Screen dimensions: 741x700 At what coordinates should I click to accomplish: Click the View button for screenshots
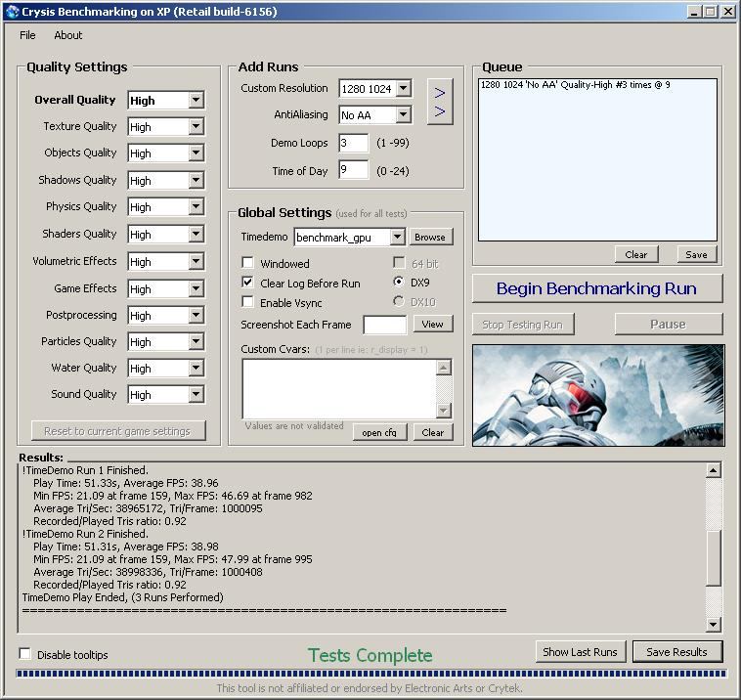[432, 324]
